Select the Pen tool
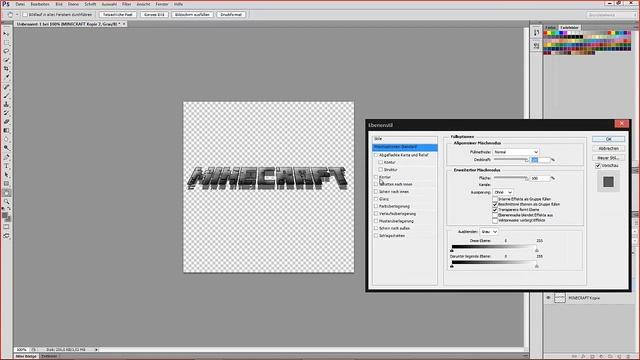640x360 pixels. point(6,157)
